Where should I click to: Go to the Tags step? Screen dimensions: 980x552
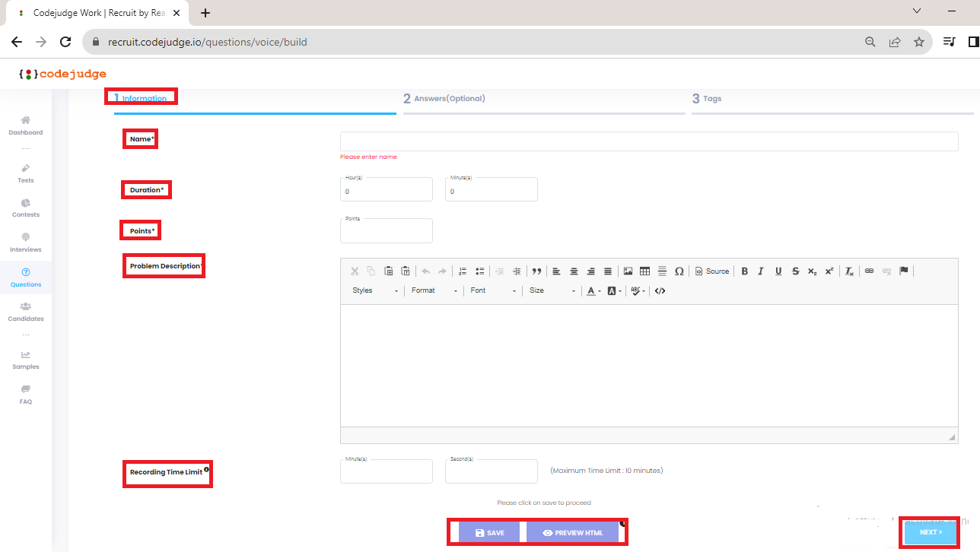tap(707, 98)
